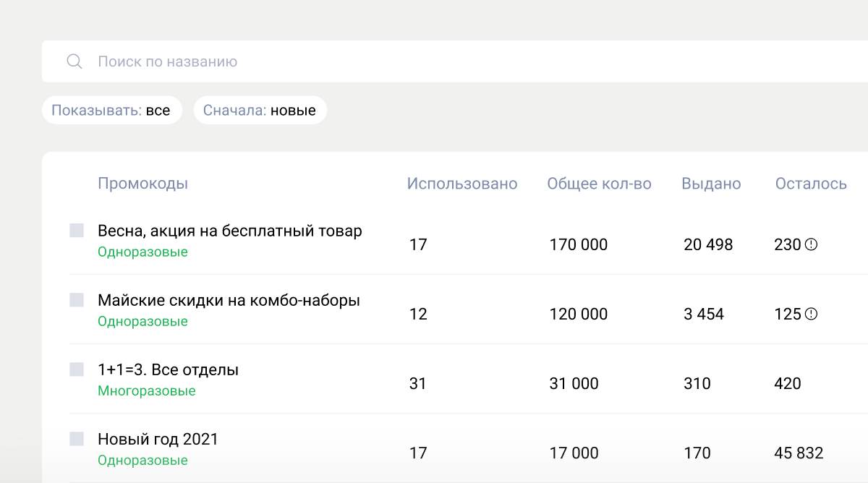The width and height of the screenshot is (868, 483).
Task: Check the box for 'Весна, акция на бесплатный товар'
Action: [x=77, y=231]
